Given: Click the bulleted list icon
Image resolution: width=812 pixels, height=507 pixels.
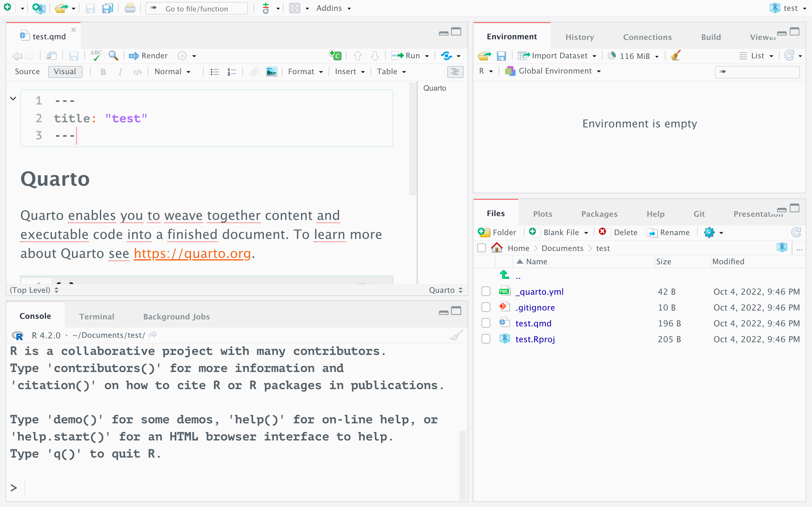Looking at the screenshot, I should pos(215,72).
